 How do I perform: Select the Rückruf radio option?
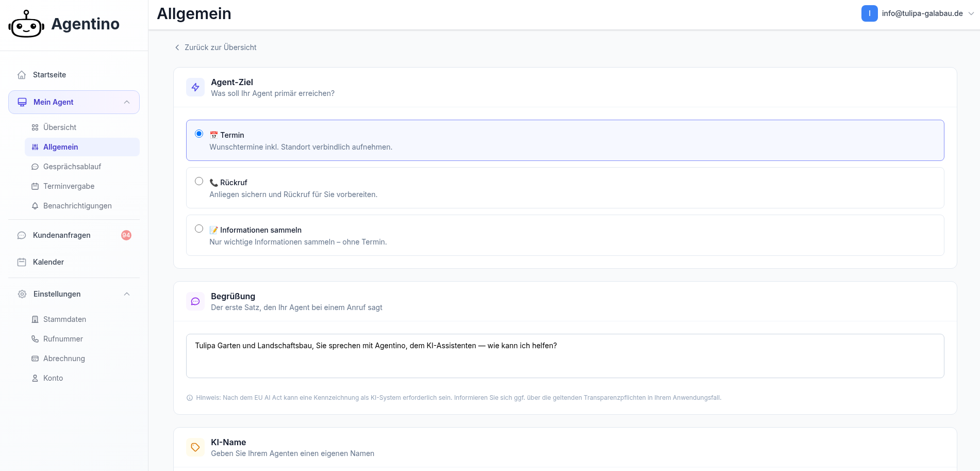(199, 181)
